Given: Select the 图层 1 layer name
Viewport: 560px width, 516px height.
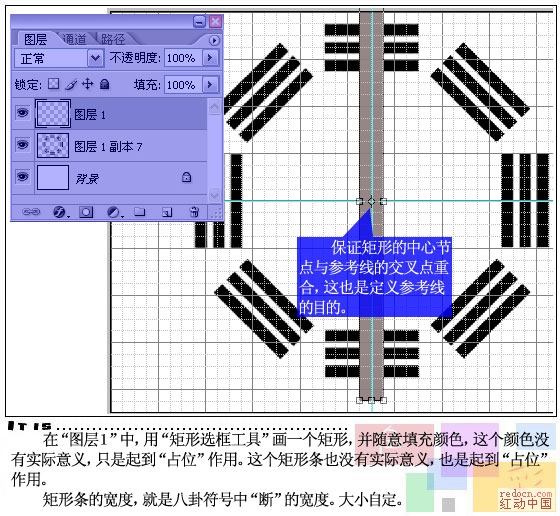Looking at the screenshot, I should click(x=90, y=115).
